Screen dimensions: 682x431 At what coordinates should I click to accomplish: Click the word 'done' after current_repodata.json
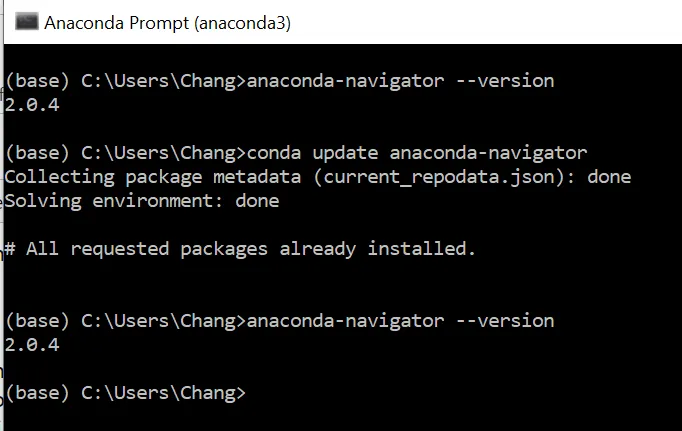(x=609, y=177)
